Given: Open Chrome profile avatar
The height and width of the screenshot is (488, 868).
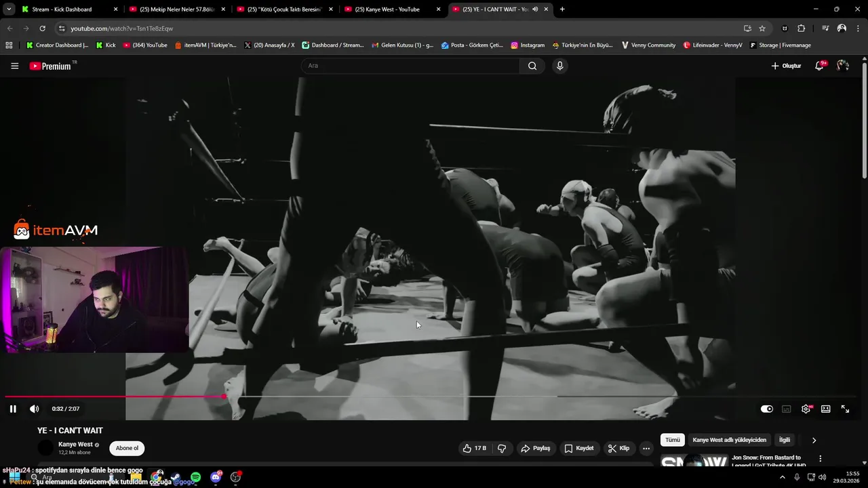Looking at the screenshot, I should point(842,28).
